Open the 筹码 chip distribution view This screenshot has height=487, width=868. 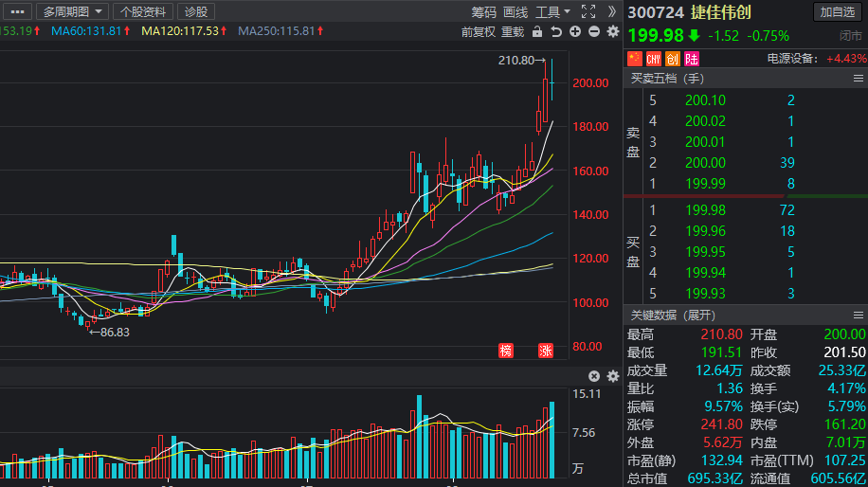[483, 12]
